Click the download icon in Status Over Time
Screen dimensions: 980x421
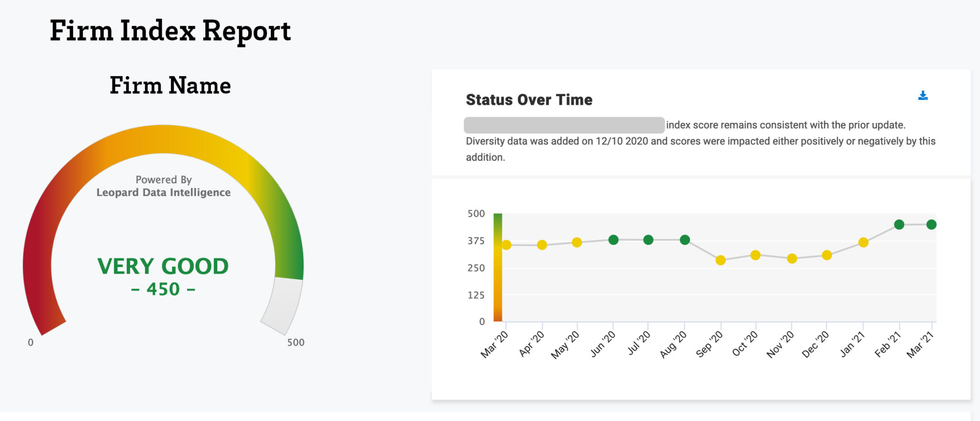[x=923, y=96]
